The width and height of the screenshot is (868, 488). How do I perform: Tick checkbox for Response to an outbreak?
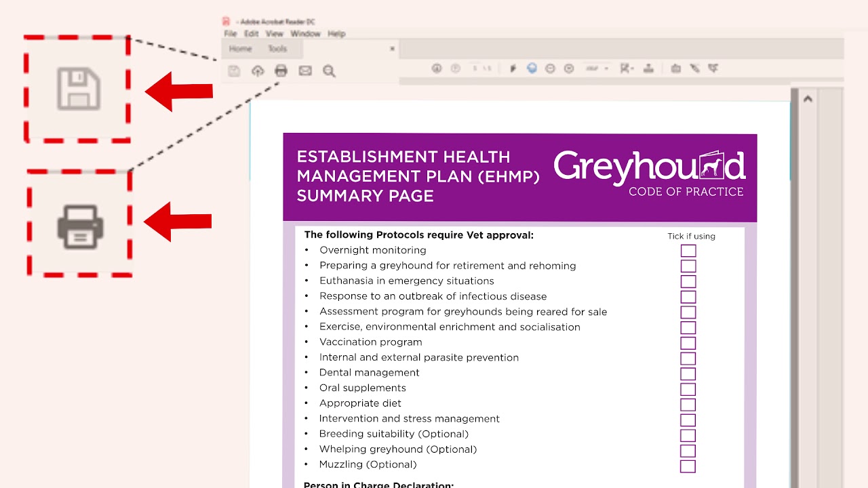click(688, 297)
